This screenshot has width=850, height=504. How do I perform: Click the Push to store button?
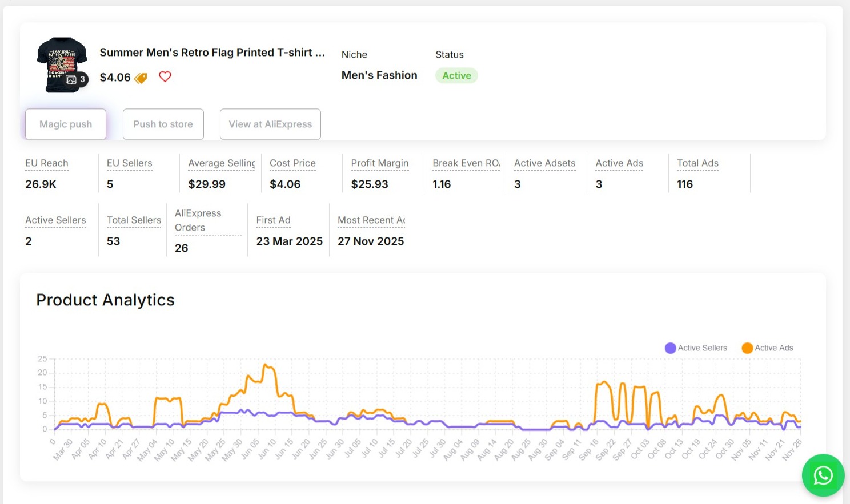tap(163, 124)
